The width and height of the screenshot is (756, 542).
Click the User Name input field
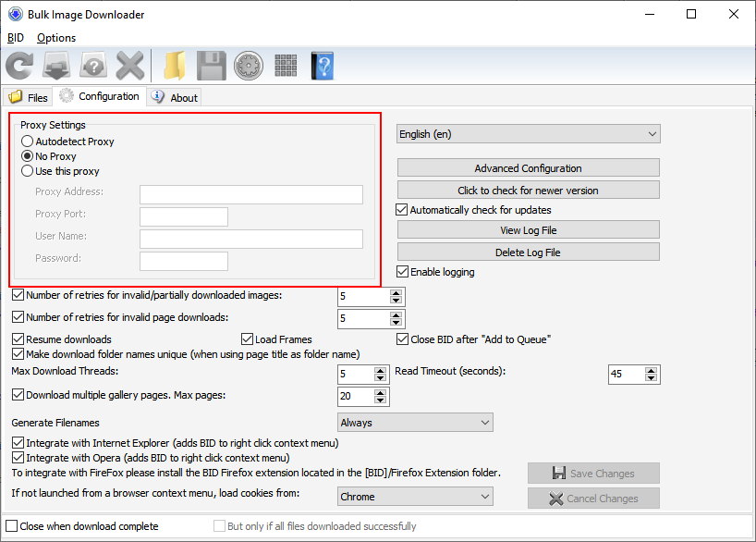tap(251, 239)
